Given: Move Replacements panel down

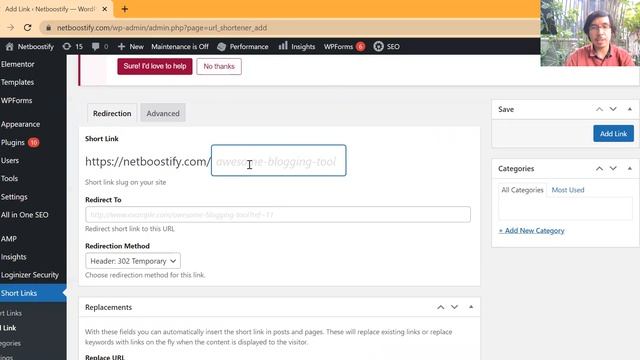Looking at the screenshot, I should click(x=454, y=307).
